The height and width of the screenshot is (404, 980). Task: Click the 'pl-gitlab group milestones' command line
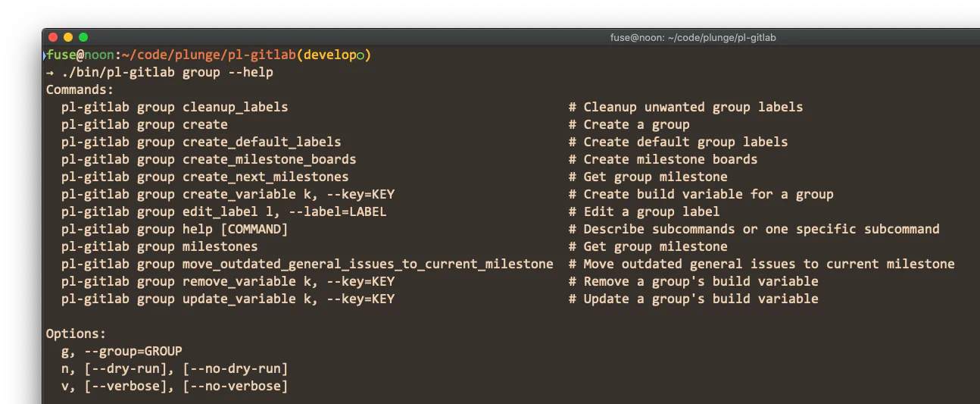coord(160,247)
